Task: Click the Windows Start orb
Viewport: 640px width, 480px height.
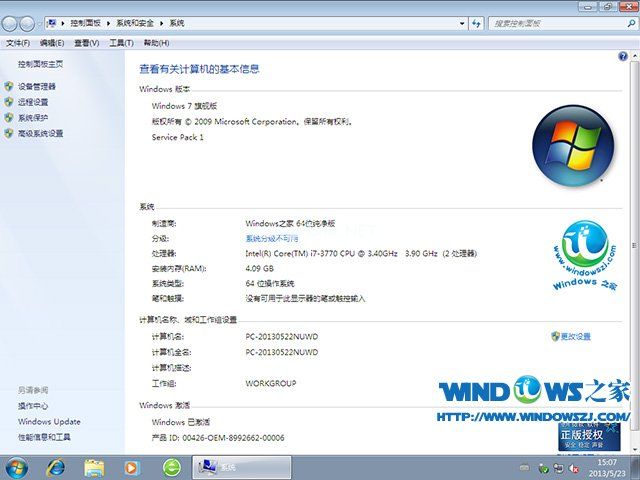Action: (17, 467)
